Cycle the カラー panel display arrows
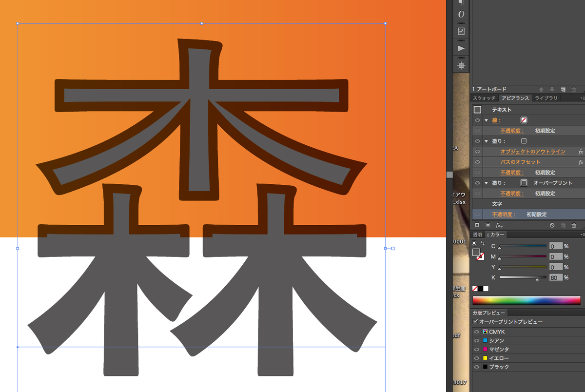 tap(487, 235)
